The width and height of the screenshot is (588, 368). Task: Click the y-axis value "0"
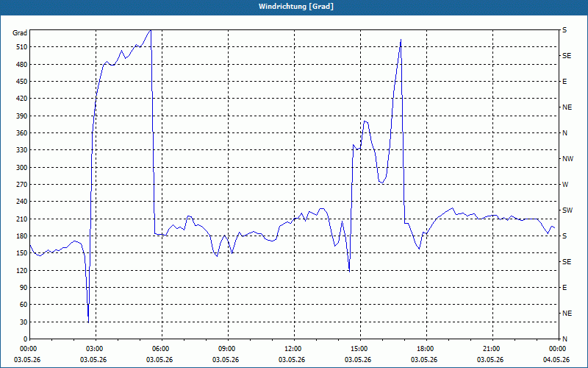[25, 339]
